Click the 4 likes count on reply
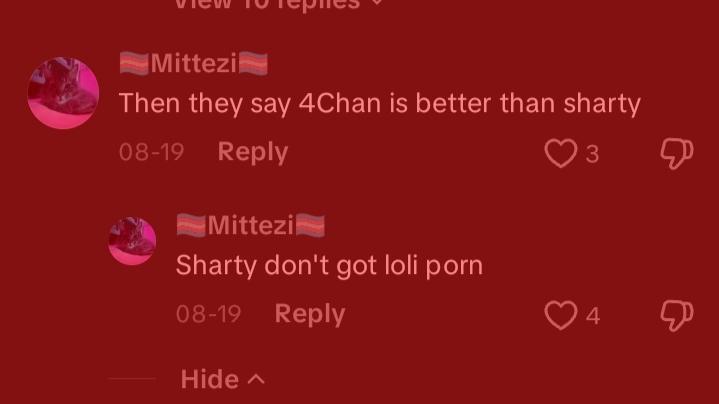The height and width of the screenshot is (404, 719). click(593, 316)
